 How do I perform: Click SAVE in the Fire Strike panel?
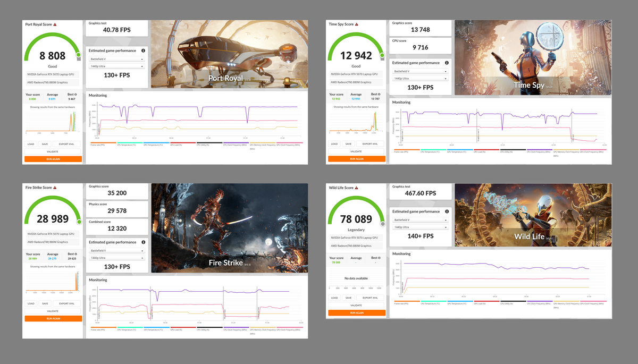[45, 303]
